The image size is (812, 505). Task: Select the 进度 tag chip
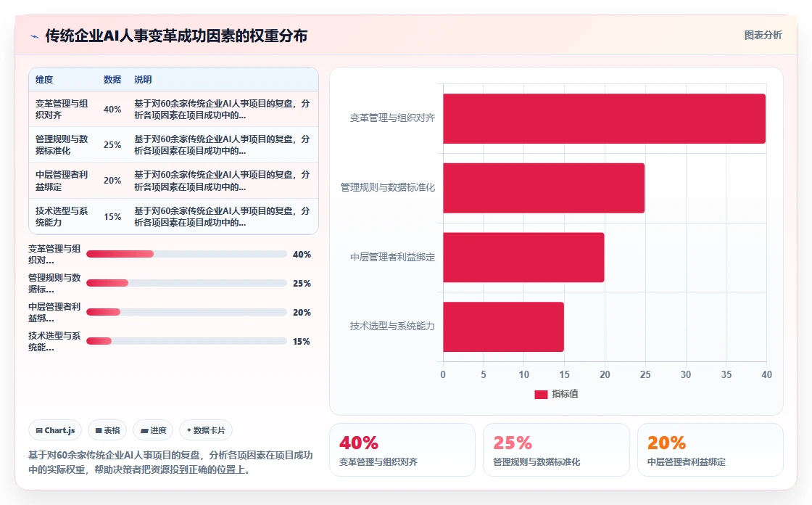(x=153, y=430)
